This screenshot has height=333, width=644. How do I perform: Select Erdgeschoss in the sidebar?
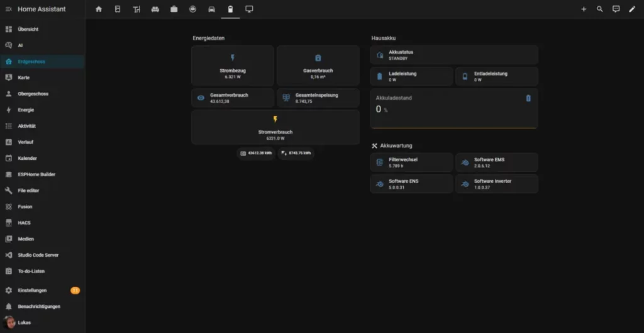pyautogui.click(x=43, y=62)
